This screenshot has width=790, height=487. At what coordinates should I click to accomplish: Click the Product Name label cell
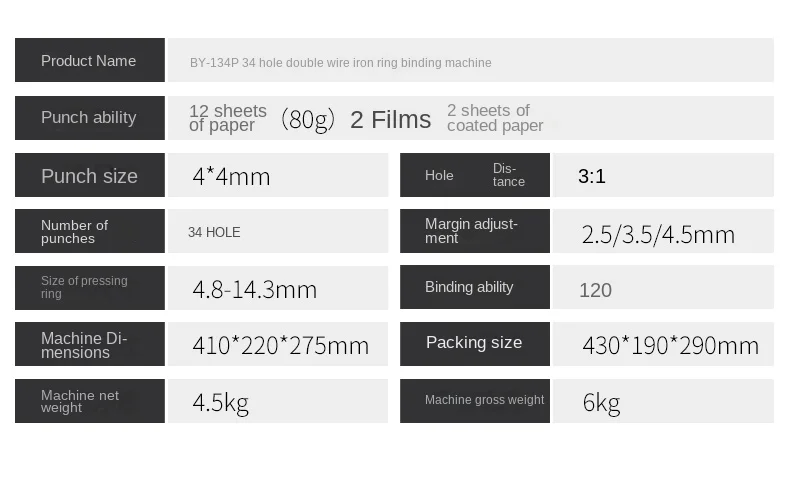pos(89,61)
